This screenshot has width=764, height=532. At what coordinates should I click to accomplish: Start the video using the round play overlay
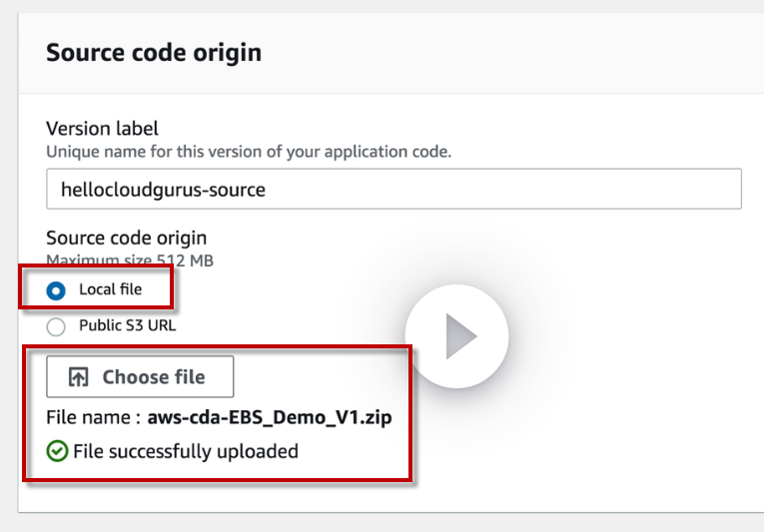456,336
